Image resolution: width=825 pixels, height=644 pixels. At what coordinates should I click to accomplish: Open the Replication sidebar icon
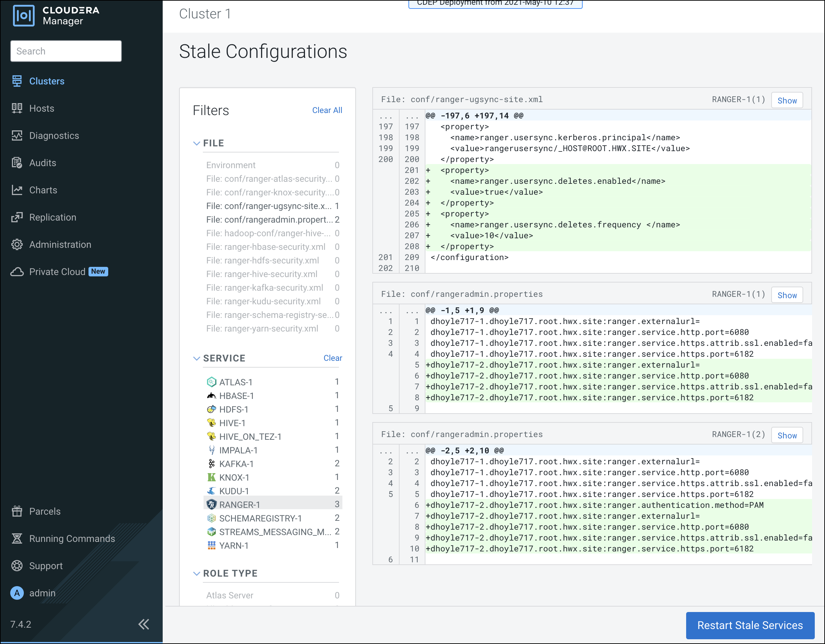pos(17,217)
